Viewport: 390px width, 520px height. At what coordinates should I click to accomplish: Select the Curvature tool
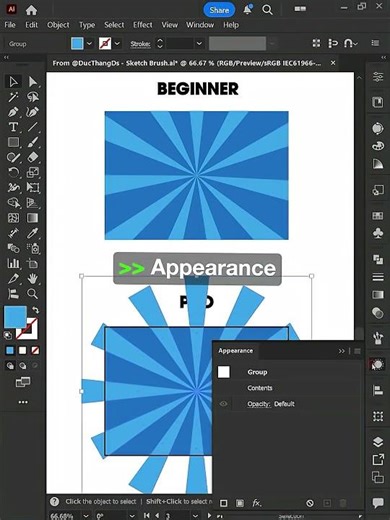pyautogui.click(x=33, y=112)
